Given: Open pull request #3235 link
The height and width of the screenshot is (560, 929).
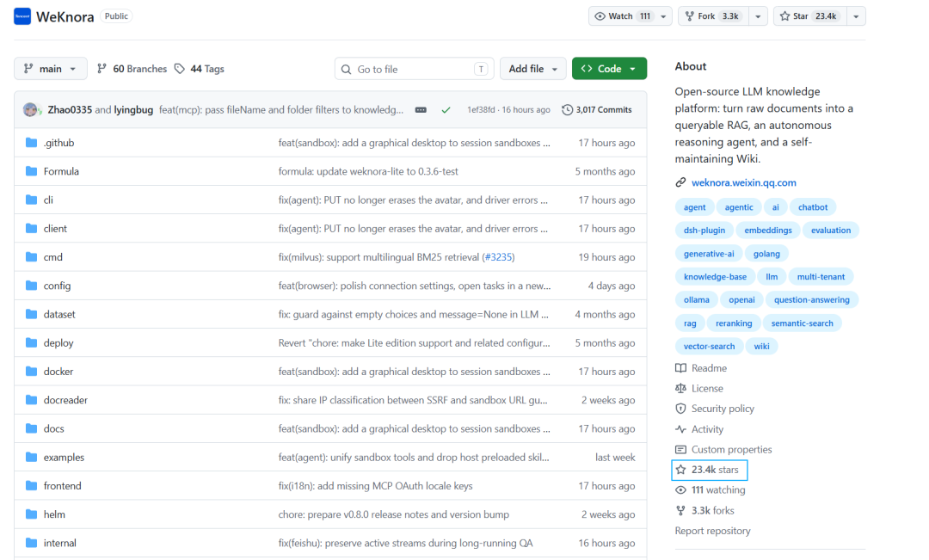Looking at the screenshot, I should pos(498,257).
